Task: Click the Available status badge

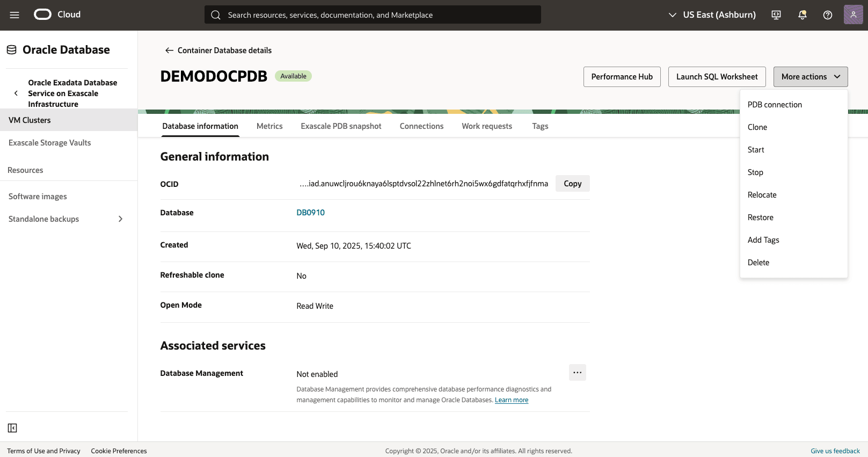Action: 293,76
